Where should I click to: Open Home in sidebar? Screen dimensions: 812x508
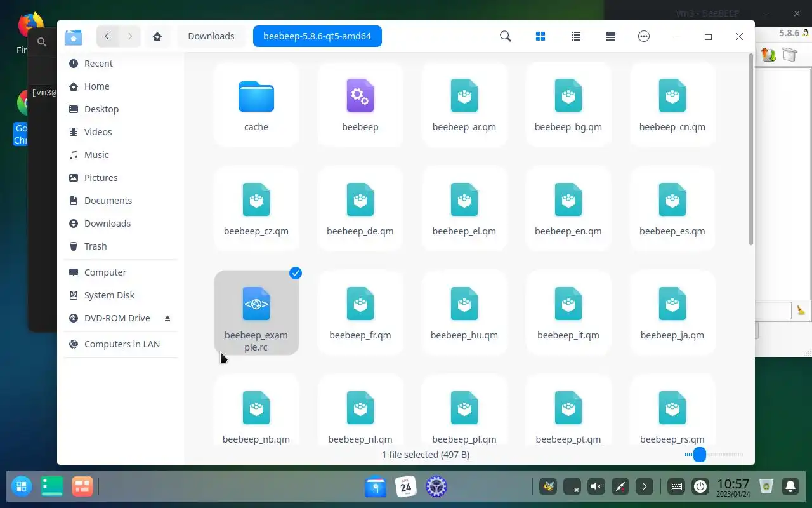coord(121,86)
